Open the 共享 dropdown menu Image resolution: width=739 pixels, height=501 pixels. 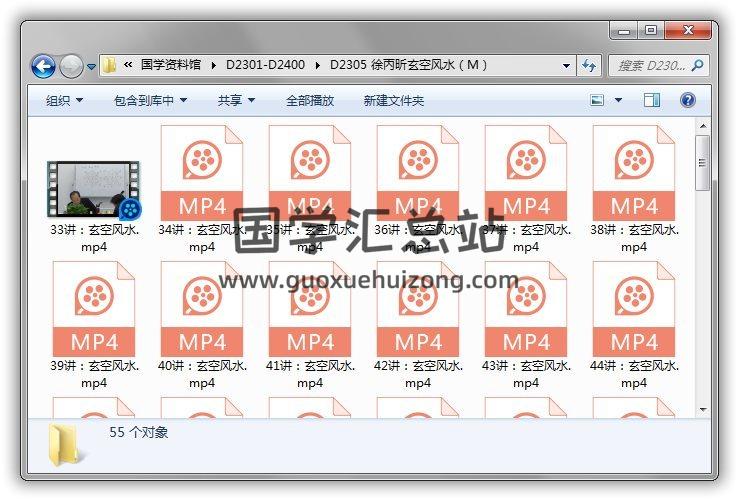click(x=236, y=101)
